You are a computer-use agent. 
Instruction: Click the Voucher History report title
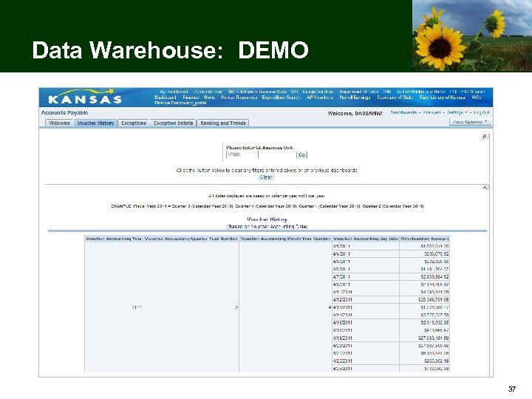coord(267,219)
